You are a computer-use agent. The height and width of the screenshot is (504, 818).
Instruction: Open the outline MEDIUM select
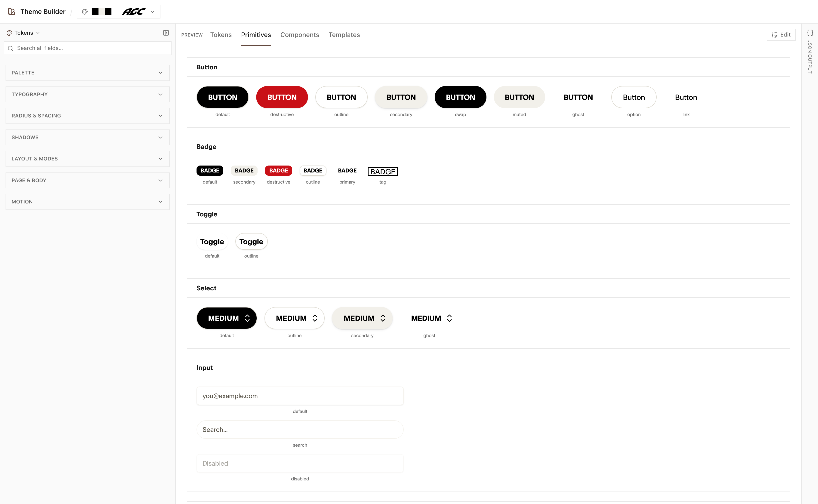point(294,318)
